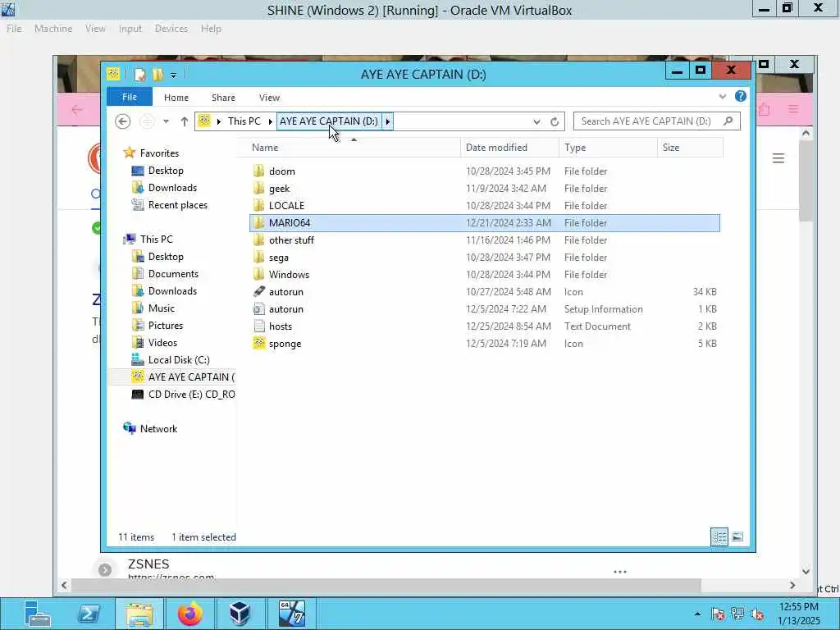840x630 pixels.
Task: Open the doom folder
Action: (x=282, y=171)
